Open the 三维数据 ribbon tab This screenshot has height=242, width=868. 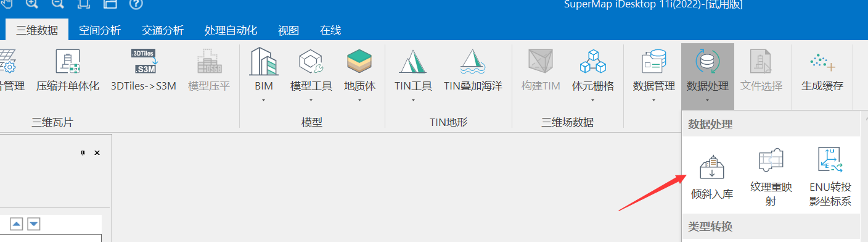click(x=38, y=30)
